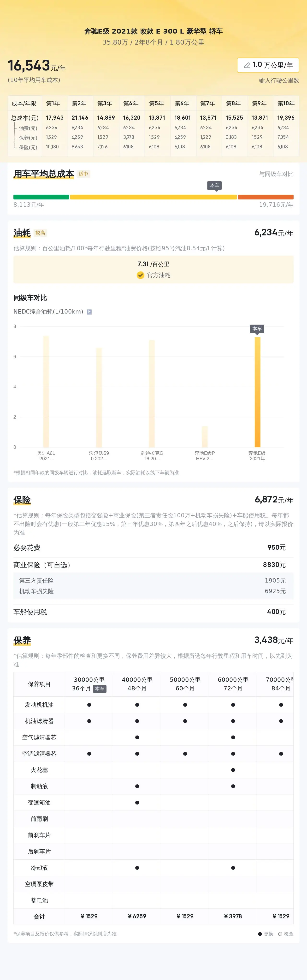Image resolution: width=307 pixels, height=980 pixels.
Task: Expand the 商业保险（可自选）row
Action: pos(153,565)
